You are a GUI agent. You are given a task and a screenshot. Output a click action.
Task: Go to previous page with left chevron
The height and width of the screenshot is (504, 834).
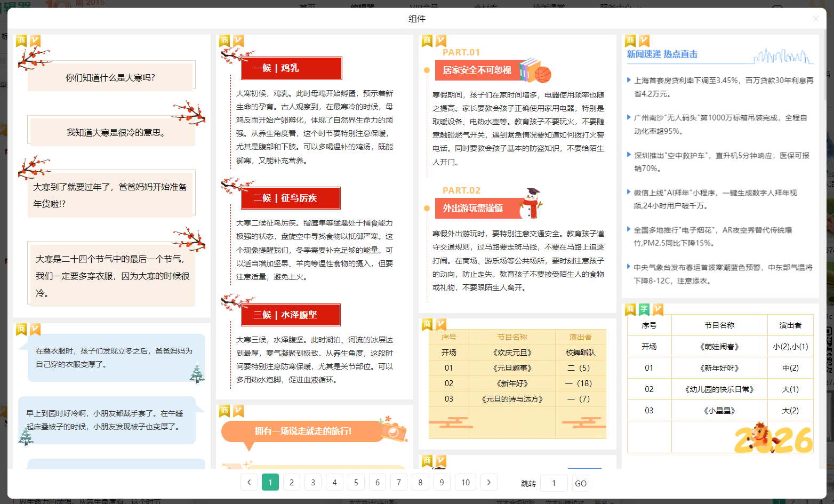point(249,482)
